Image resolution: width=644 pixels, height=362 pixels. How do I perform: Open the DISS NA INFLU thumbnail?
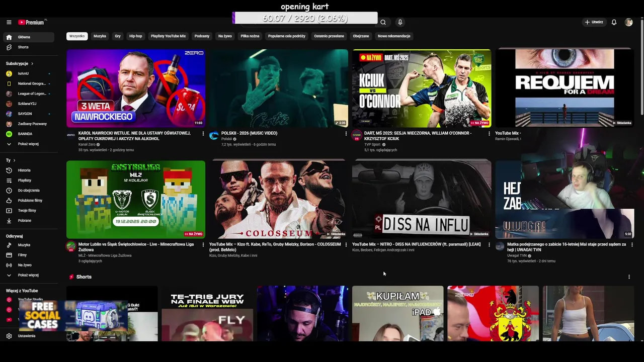point(422,199)
